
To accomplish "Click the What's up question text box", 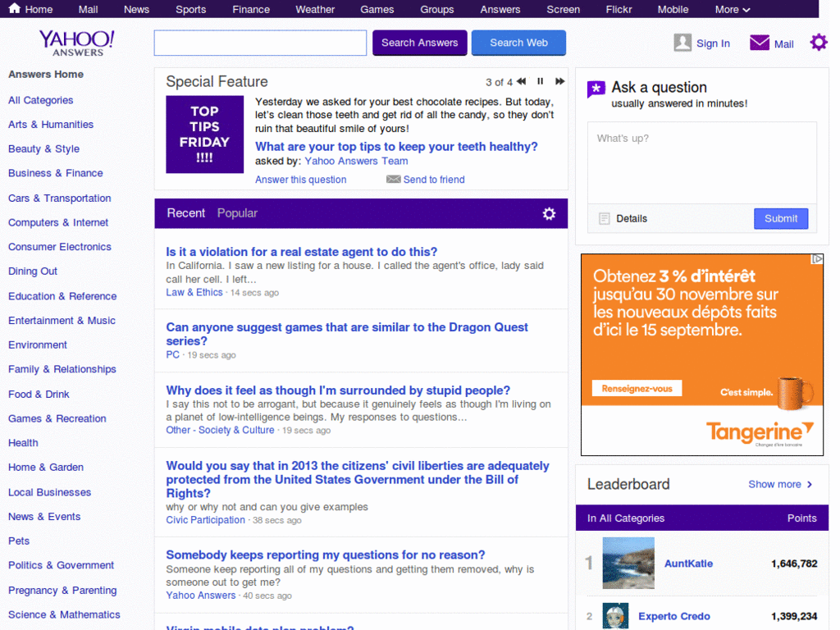I will click(x=702, y=163).
